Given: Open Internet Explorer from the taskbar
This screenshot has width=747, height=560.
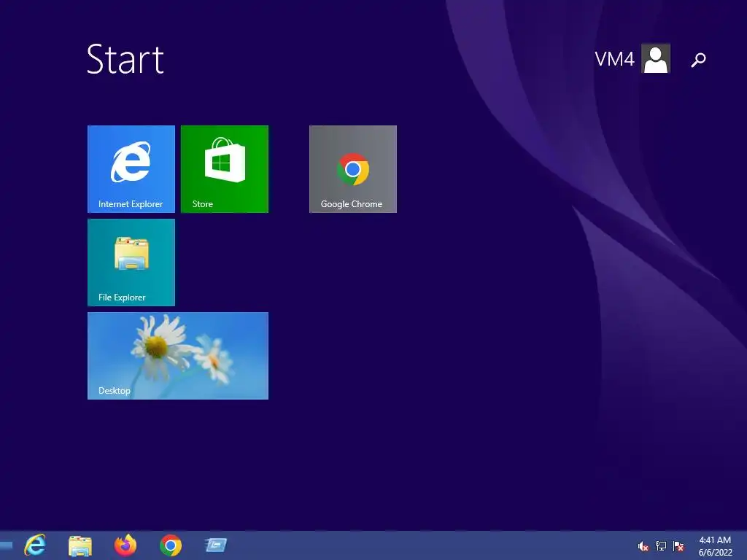Looking at the screenshot, I should coord(35,545).
